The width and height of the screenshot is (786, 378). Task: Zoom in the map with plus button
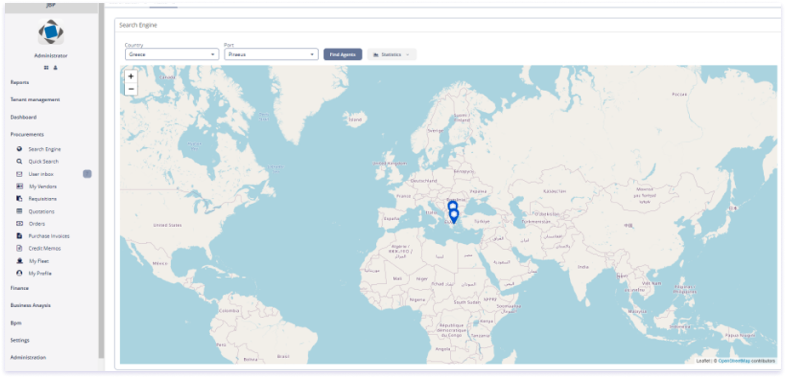coord(131,76)
